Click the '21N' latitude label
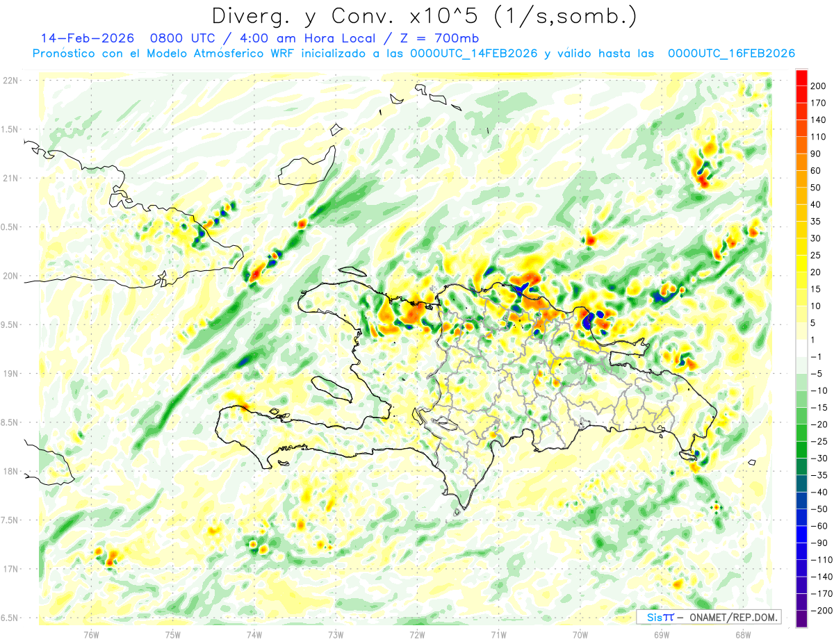 coord(10,179)
